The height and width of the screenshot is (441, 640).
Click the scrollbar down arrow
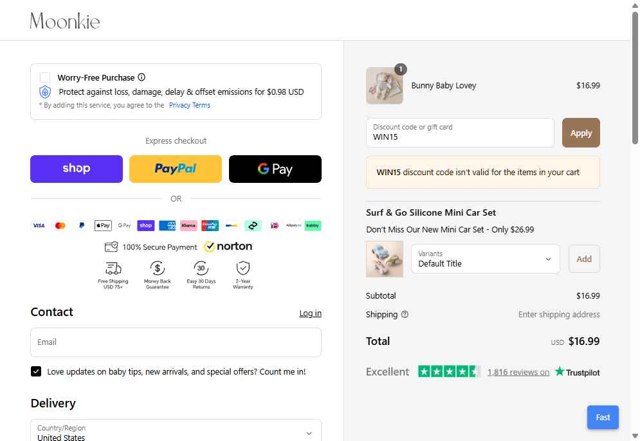click(x=635, y=436)
